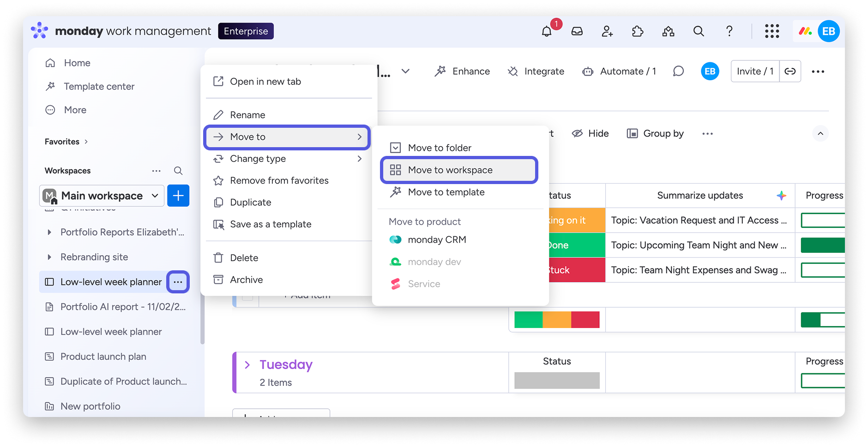Viewport: 868px width, 447px height.
Task: Expand the Change type submenu
Action: [257, 159]
